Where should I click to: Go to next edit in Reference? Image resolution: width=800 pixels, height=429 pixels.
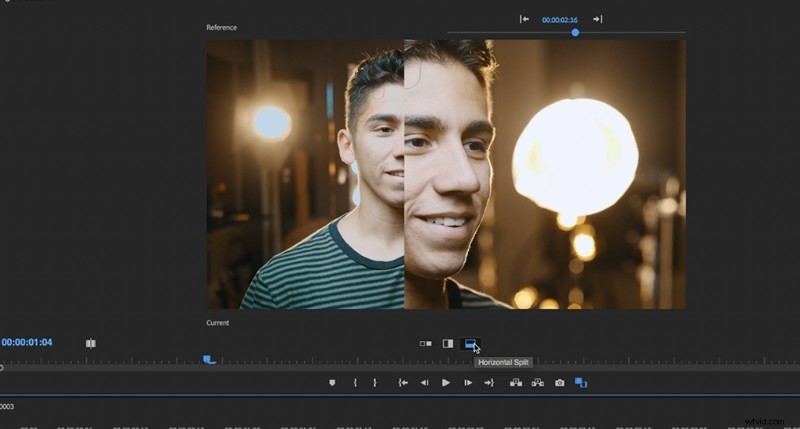[x=597, y=19]
